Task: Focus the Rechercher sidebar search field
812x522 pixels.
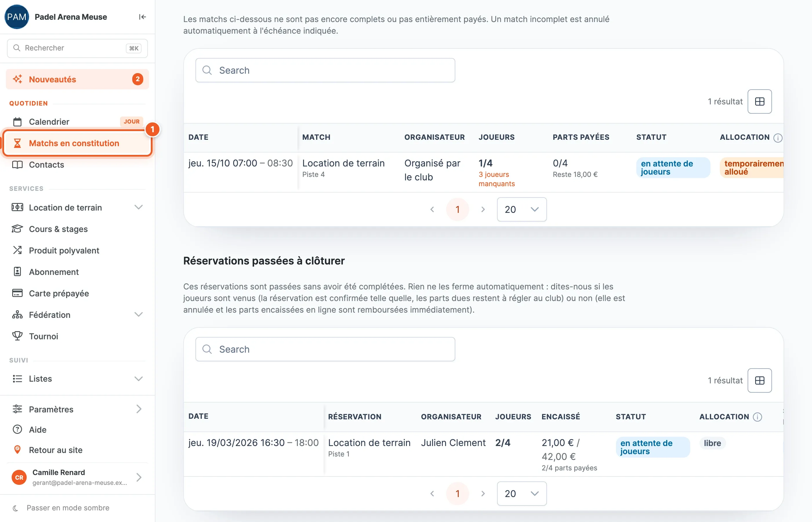Action: click(77, 48)
